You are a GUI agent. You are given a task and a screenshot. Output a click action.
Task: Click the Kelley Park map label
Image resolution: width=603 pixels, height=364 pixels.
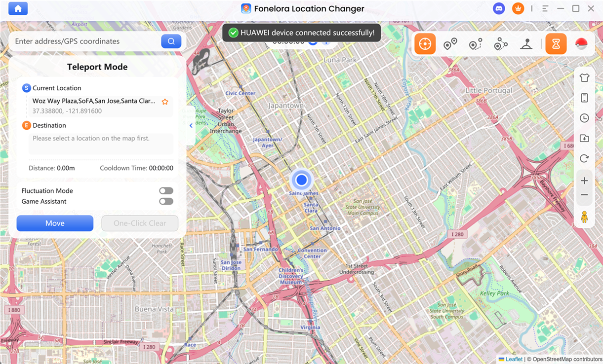(x=494, y=293)
